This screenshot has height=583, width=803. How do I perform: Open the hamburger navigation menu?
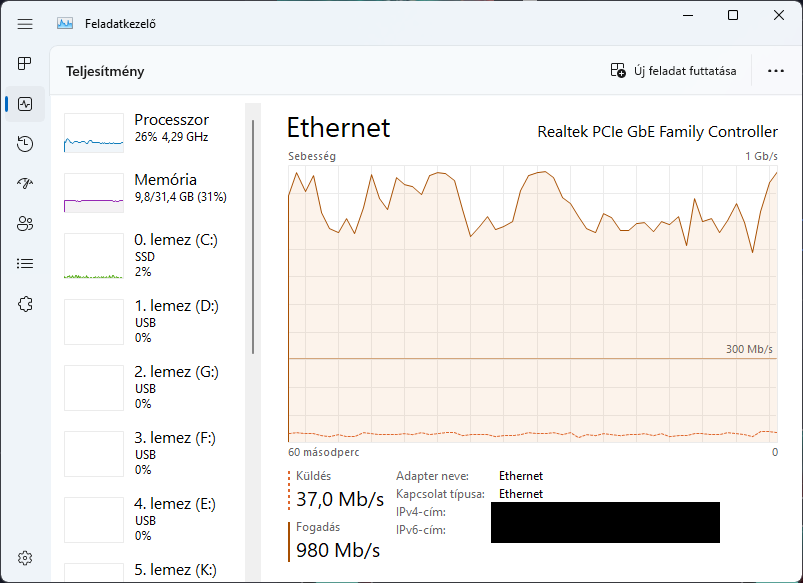pos(25,24)
